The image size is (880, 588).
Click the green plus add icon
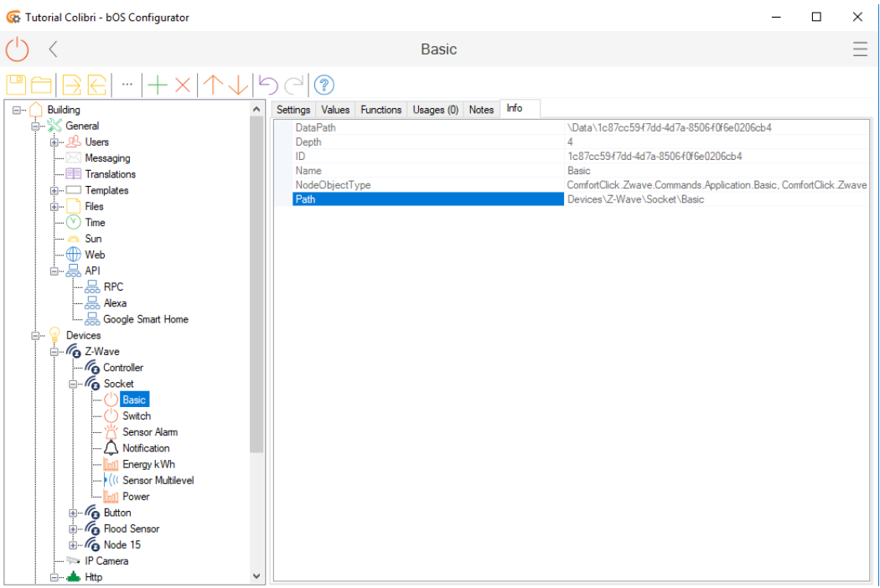pos(157,85)
